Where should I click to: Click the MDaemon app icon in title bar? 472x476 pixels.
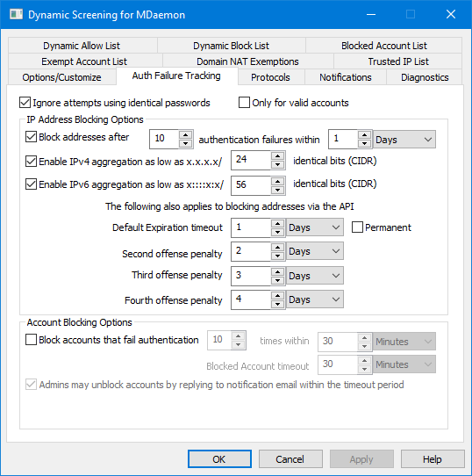coord(16,14)
